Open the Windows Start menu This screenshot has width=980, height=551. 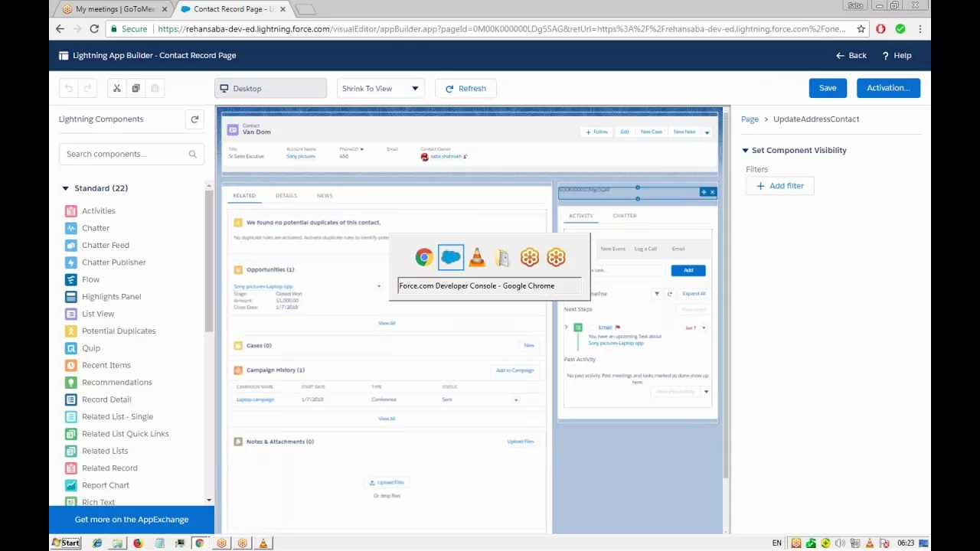pos(66,543)
